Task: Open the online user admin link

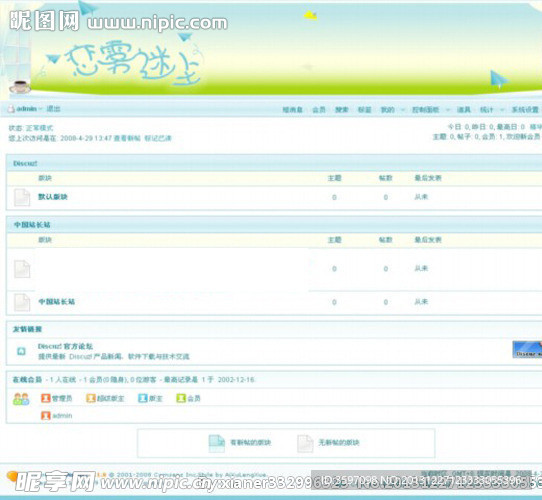Action: pyautogui.click(x=62, y=415)
